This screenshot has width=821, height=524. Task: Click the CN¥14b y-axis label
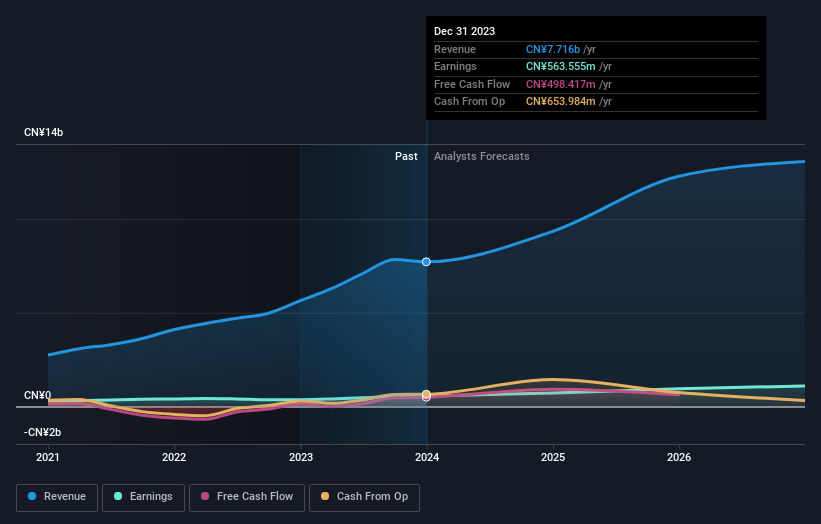coord(43,132)
